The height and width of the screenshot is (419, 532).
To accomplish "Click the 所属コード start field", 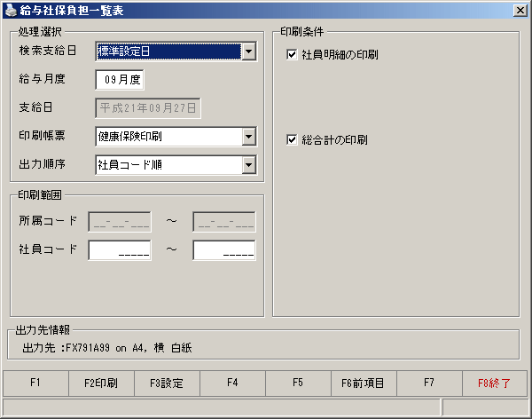I will [x=120, y=222].
